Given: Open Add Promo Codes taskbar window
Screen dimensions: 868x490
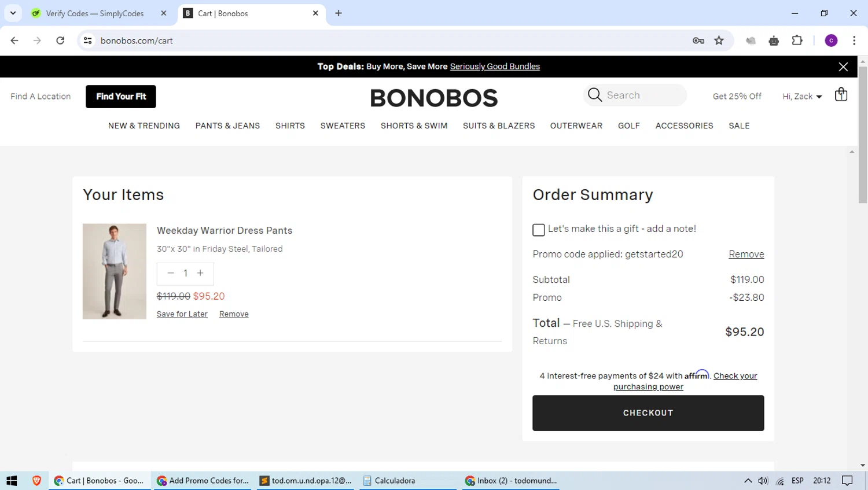Looking at the screenshot, I should pos(202,481).
